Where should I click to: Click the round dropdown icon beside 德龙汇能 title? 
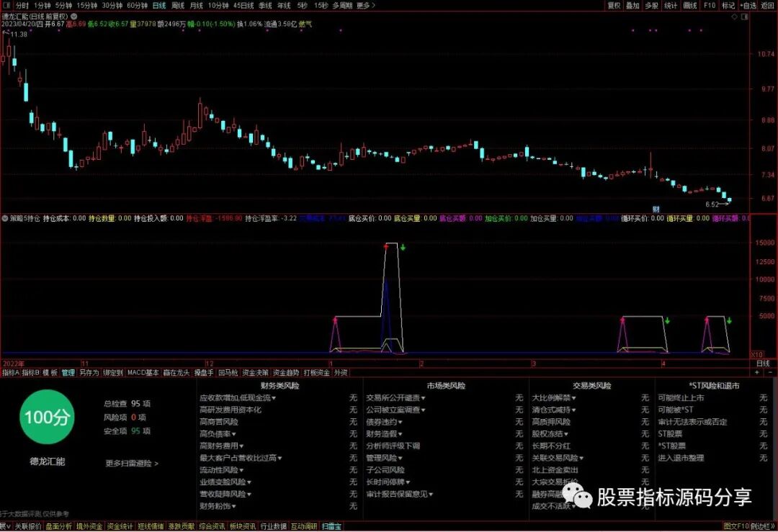[x=74, y=17]
